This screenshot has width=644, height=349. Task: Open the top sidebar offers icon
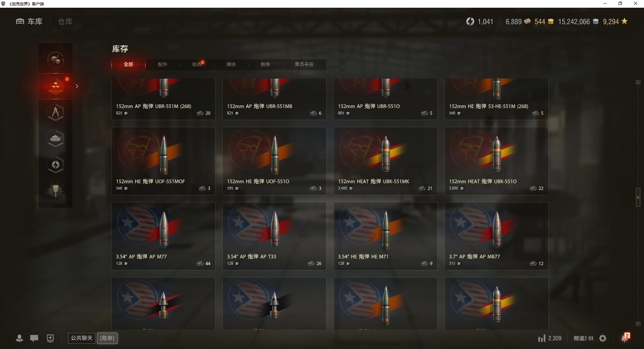click(x=56, y=60)
